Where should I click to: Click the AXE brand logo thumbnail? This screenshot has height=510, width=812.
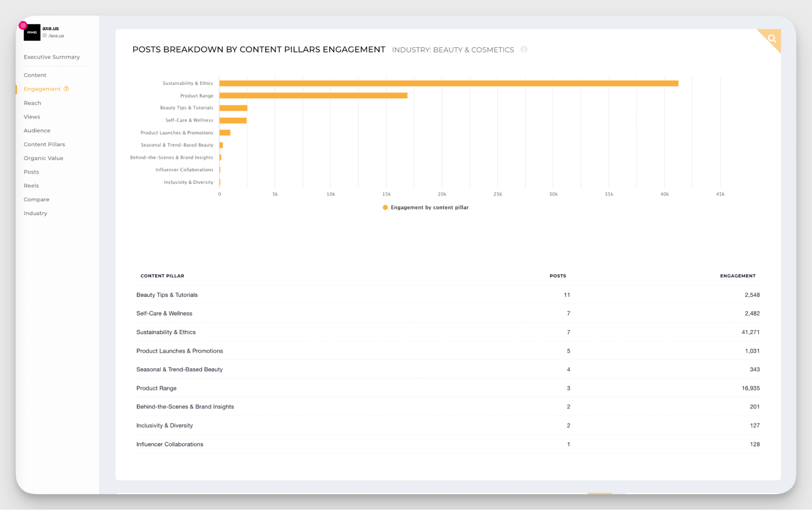click(x=32, y=32)
